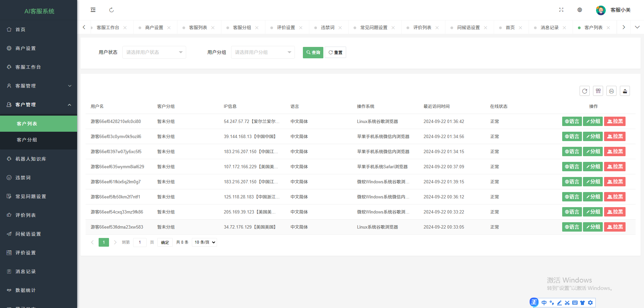This screenshot has width=644, height=308.
Task: Close the 消息记录 tab
Action: coord(565,27)
